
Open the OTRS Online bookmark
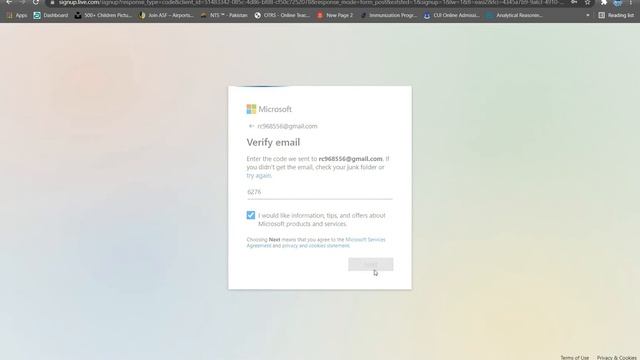click(282, 15)
